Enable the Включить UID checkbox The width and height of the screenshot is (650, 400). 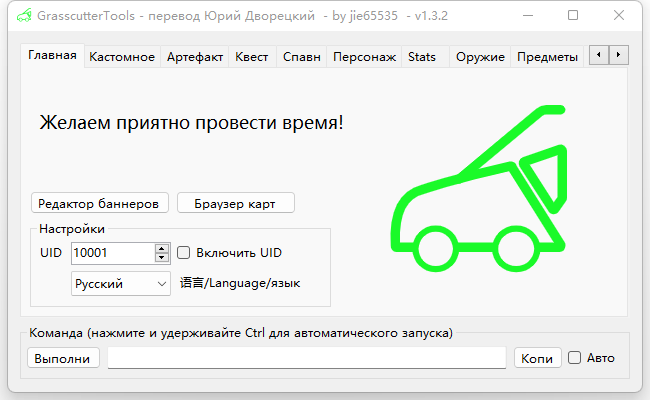[184, 253]
